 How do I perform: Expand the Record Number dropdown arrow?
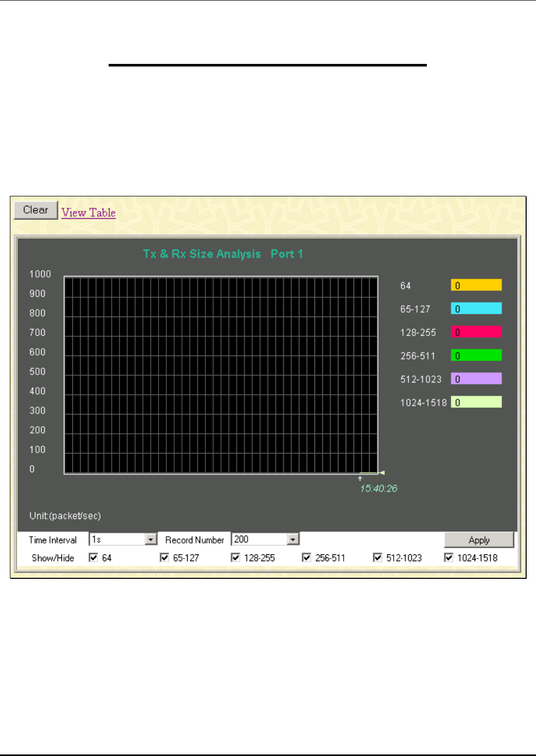(x=293, y=539)
